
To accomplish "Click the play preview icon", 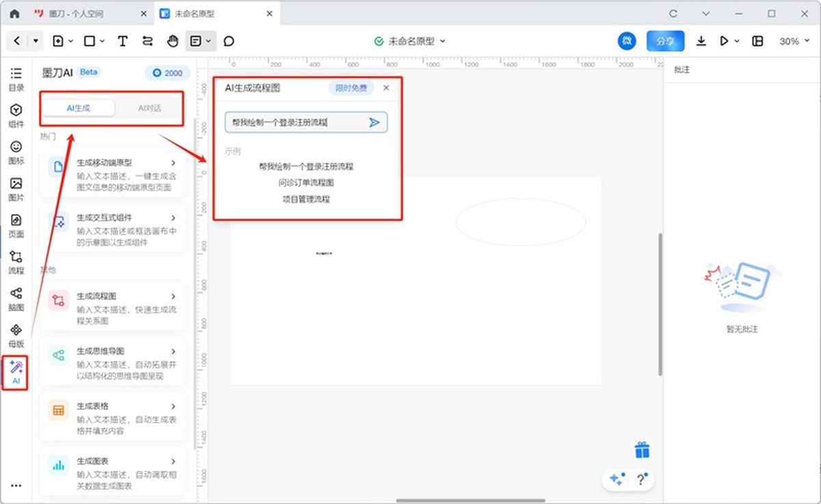I will coord(724,41).
